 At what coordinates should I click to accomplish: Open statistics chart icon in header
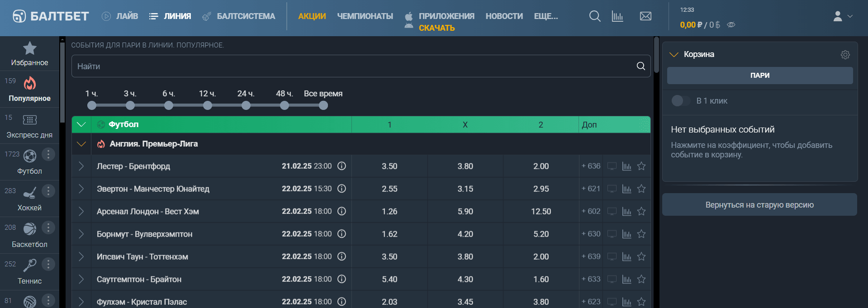(617, 16)
